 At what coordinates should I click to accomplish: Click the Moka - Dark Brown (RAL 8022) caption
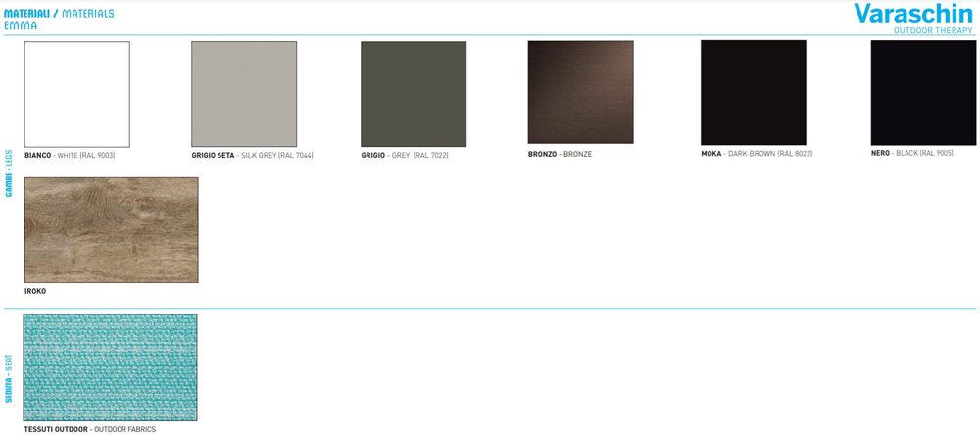tap(757, 154)
